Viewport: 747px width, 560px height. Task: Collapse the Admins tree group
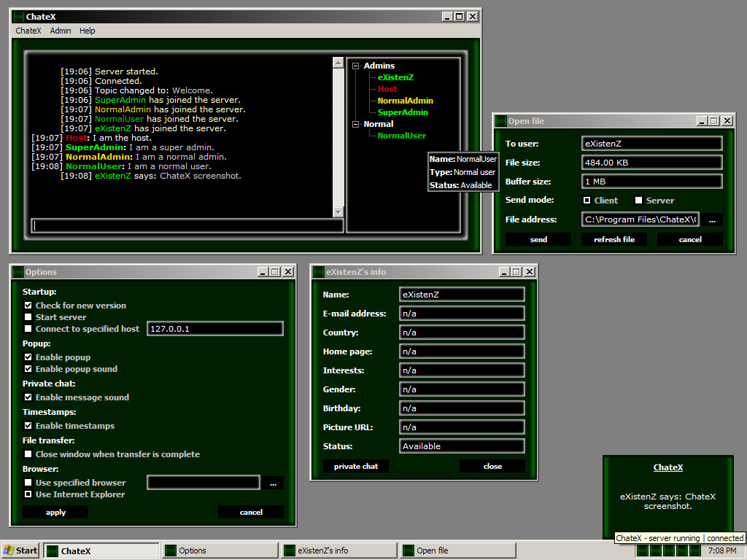click(355, 66)
